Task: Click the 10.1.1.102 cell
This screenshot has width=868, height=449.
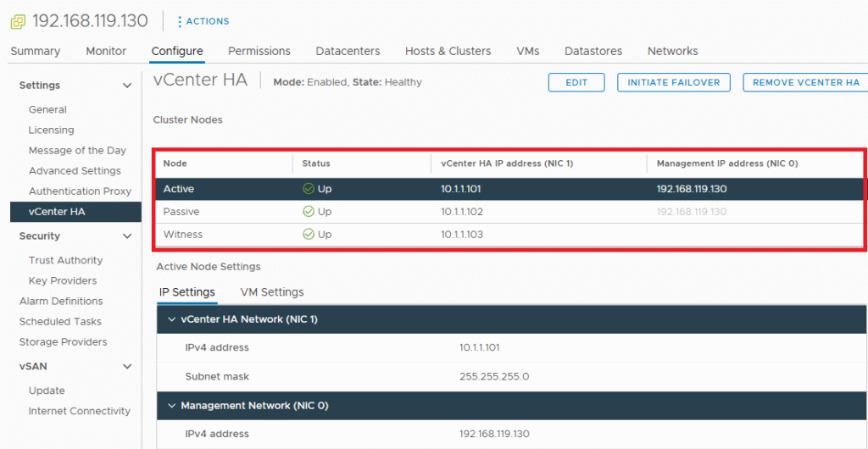Action: coord(462,212)
